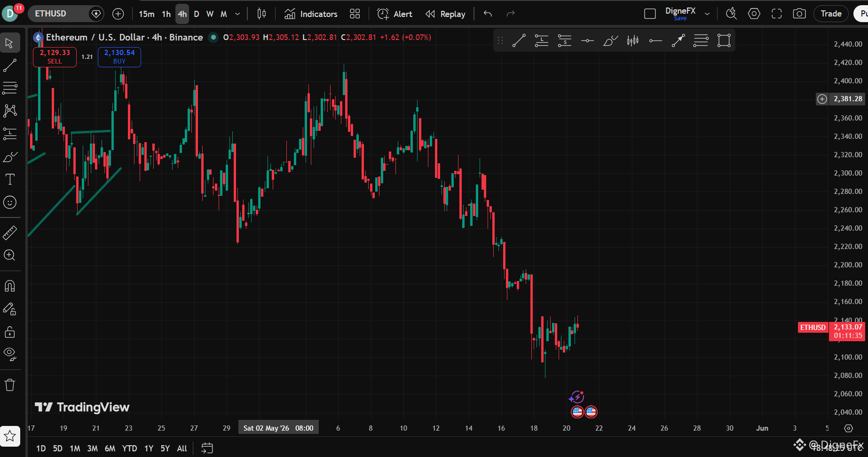Open time axis settings gear

point(848,428)
